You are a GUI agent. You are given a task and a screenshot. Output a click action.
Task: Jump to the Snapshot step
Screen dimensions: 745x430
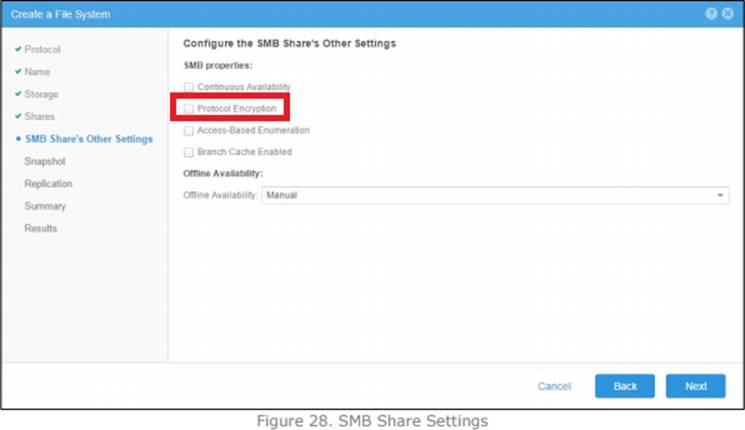pyautogui.click(x=45, y=161)
